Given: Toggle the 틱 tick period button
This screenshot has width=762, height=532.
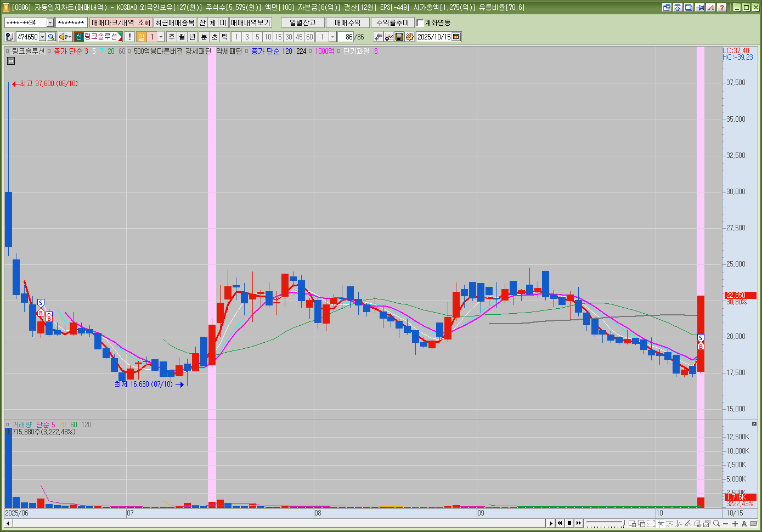Looking at the screenshot, I should click(225, 37).
